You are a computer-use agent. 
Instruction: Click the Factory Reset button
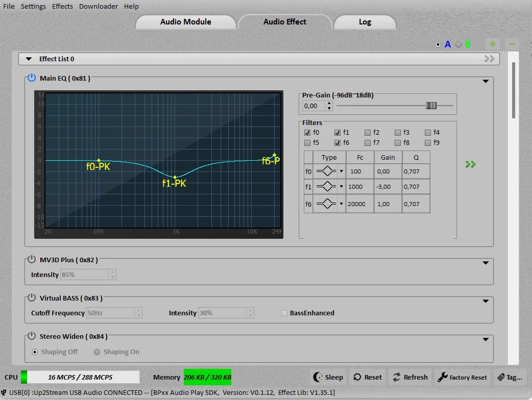[x=463, y=377]
